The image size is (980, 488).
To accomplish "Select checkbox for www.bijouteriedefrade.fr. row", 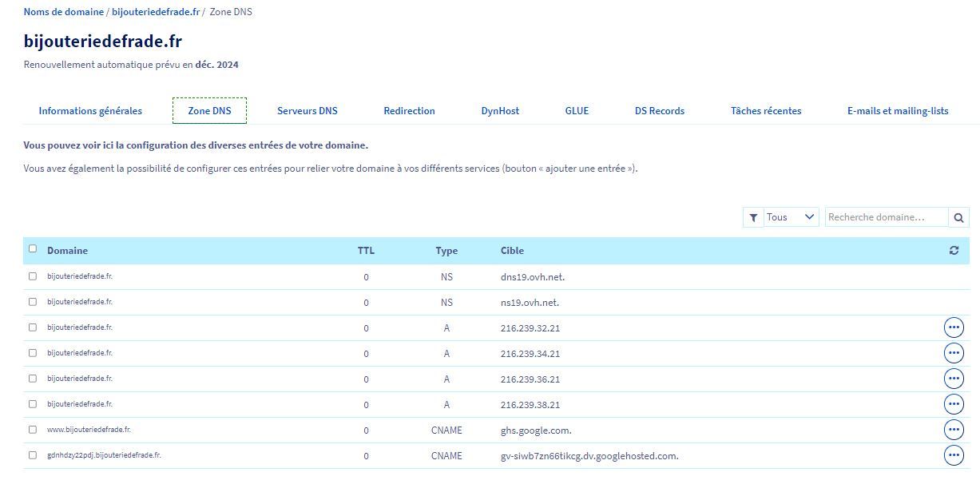I will click(33, 430).
